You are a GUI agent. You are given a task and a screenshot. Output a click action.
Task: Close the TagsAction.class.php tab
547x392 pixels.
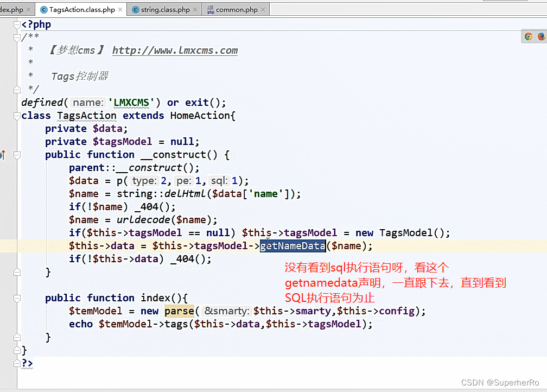(120, 9)
